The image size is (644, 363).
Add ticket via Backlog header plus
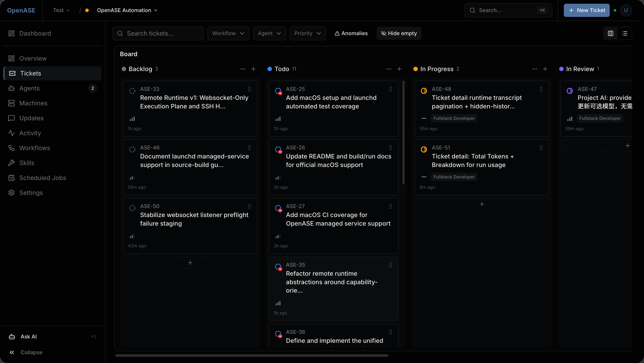[x=253, y=69]
